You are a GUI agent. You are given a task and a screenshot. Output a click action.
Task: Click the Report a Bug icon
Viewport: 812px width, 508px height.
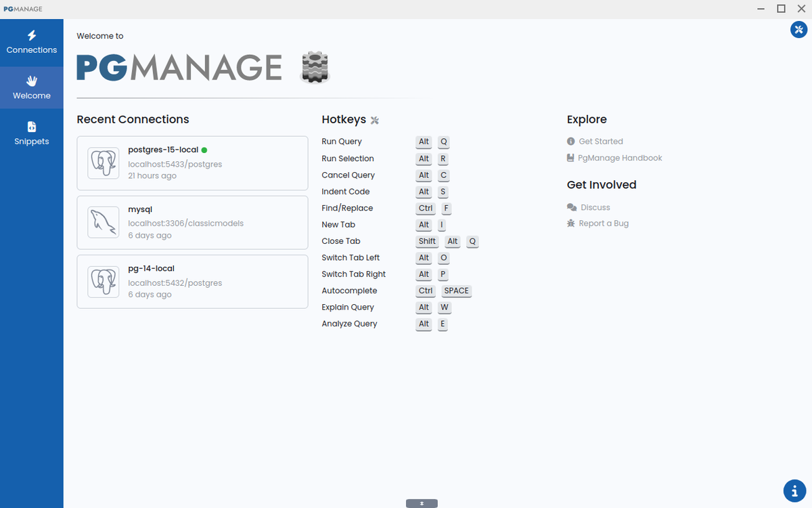click(x=571, y=224)
